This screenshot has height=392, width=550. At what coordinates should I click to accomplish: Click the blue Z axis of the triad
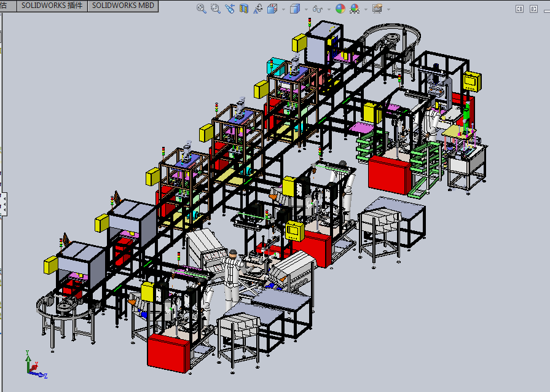coord(39,374)
